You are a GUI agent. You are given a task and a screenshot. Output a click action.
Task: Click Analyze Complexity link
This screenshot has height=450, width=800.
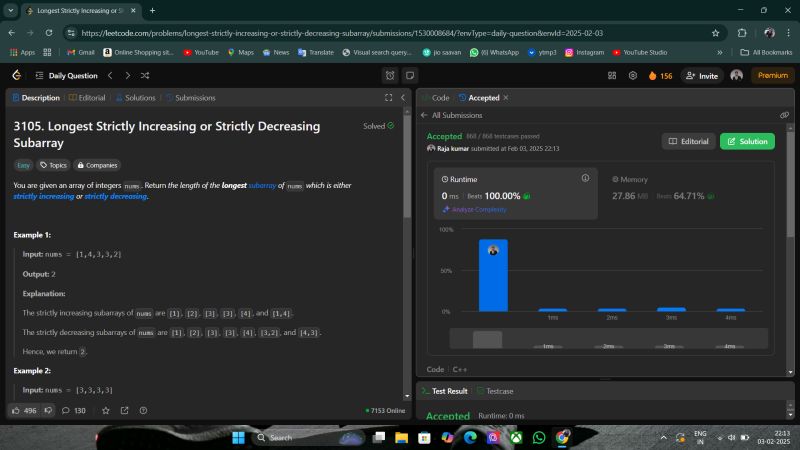pos(474,209)
